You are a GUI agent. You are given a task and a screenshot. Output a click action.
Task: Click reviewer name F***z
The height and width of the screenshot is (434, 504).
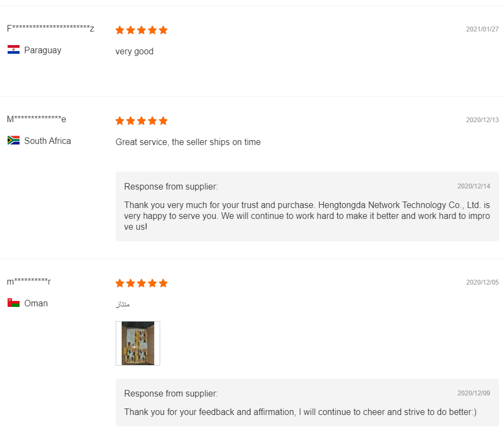(51, 29)
